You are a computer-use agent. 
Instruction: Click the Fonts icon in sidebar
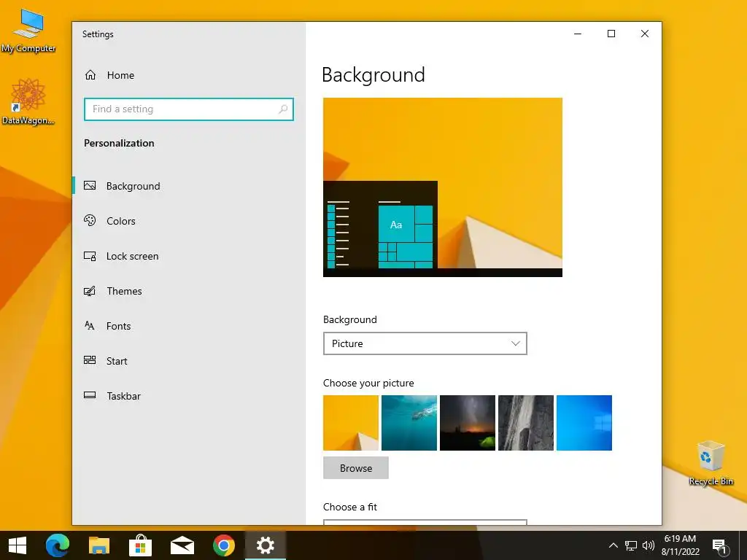click(x=90, y=326)
